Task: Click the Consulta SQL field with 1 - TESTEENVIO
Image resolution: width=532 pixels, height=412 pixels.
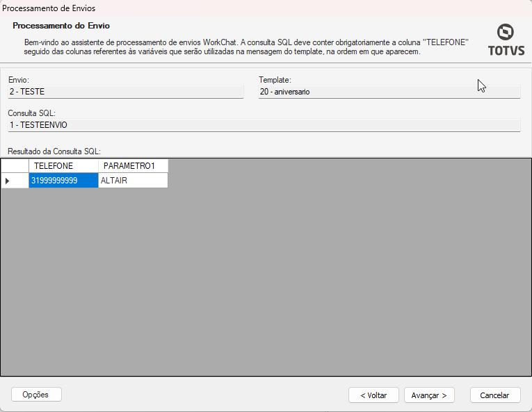Action: (x=264, y=124)
